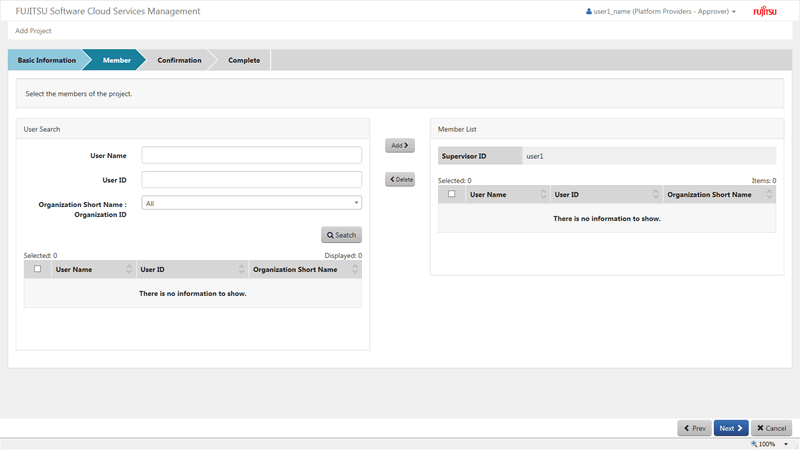The height and width of the screenshot is (450, 800).
Task: Click the zoom magnifier icon in status bar
Action: (754, 444)
